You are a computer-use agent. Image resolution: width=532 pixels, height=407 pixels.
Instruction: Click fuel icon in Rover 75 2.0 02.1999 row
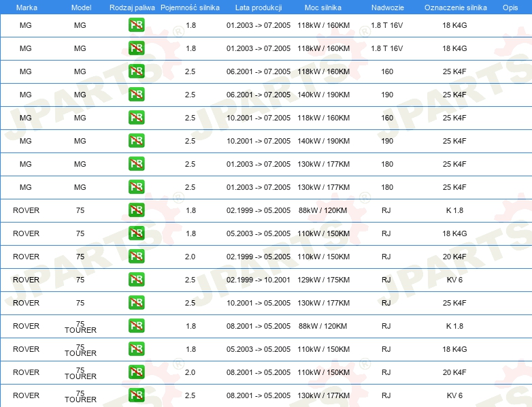pos(136,257)
